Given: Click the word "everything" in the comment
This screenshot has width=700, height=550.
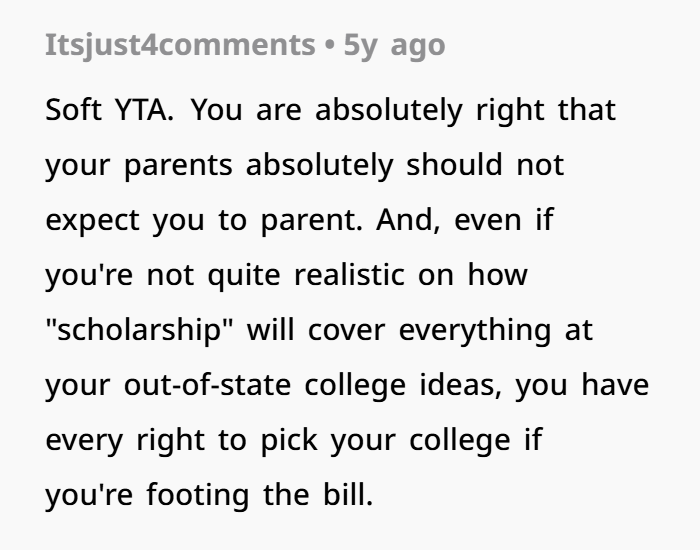Looking at the screenshot, I should (475, 331).
